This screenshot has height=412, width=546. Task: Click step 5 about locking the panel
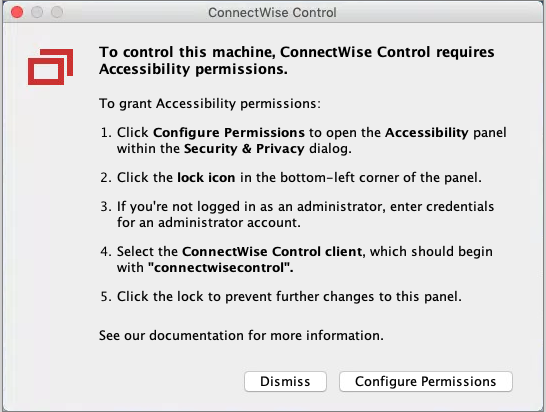pos(281,297)
